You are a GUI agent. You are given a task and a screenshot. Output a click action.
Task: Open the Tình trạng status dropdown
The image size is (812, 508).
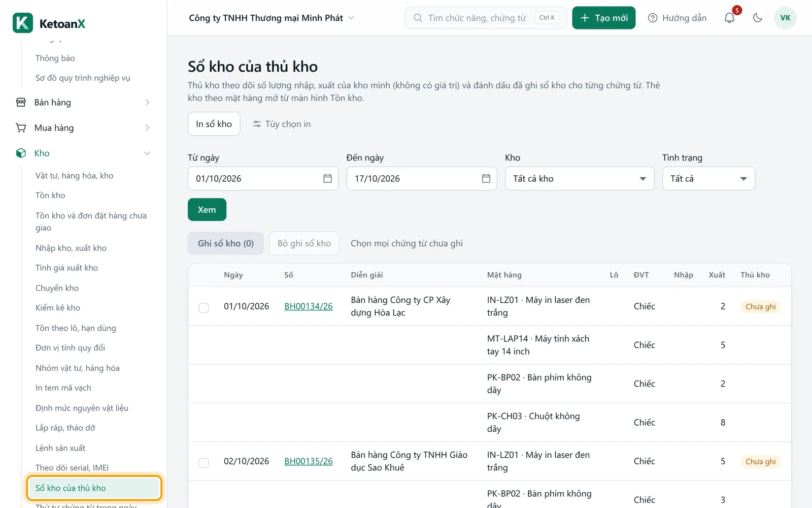coord(708,178)
